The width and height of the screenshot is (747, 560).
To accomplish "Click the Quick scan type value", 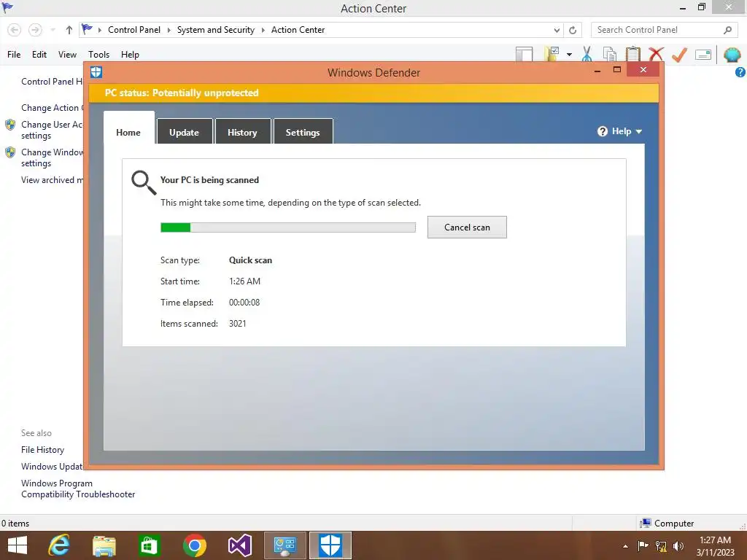I will click(251, 260).
